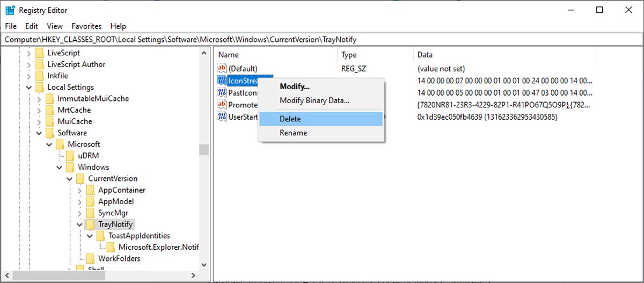Select the Microsoft.Explorer.Notif tree item
Screen dimensions: 644x283
click(x=158, y=247)
